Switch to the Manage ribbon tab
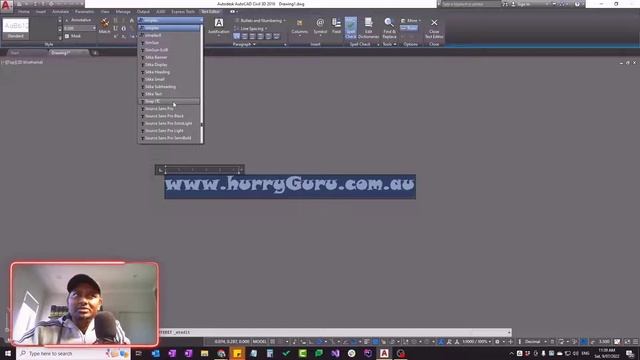 [123, 12]
